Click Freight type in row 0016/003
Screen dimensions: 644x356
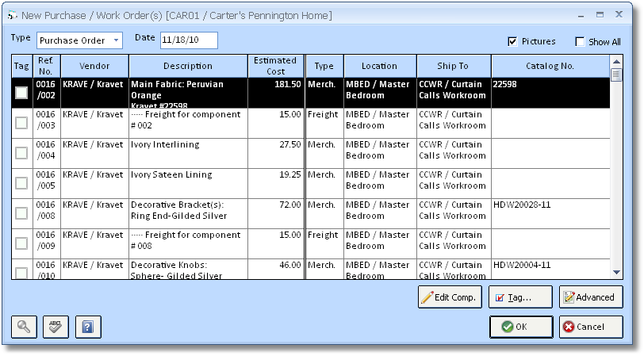click(323, 114)
